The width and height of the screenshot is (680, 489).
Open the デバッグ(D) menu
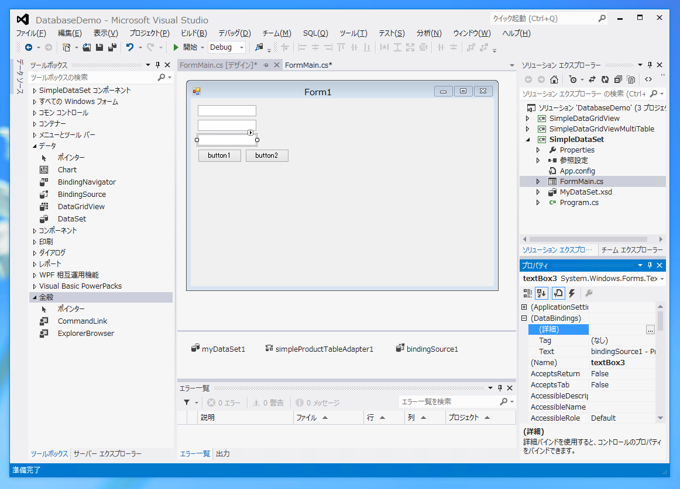(235, 33)
